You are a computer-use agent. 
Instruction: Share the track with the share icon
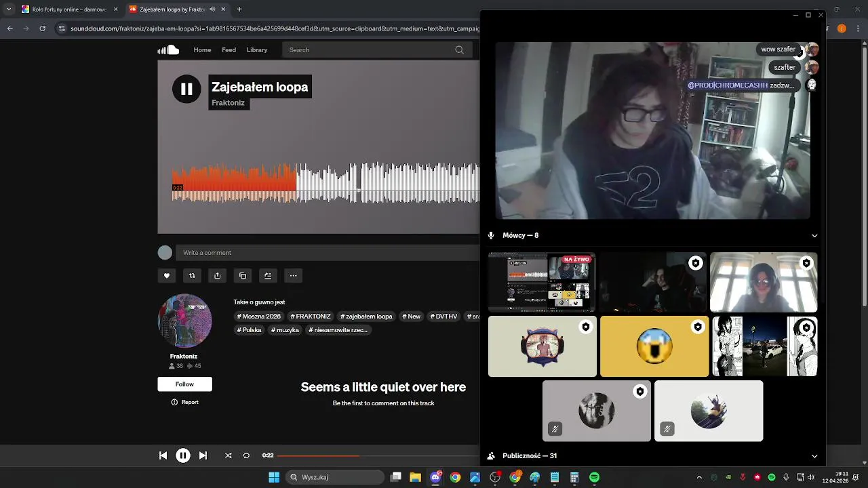(217, 276)
